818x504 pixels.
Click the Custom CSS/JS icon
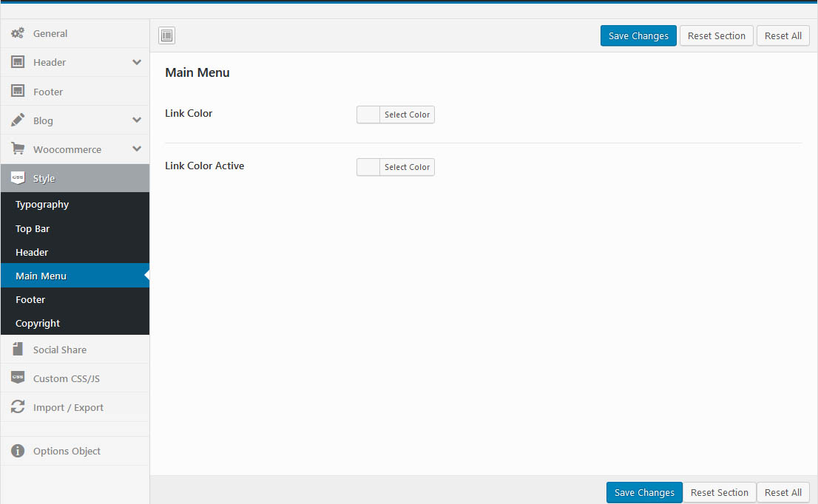tap(18, 378)
